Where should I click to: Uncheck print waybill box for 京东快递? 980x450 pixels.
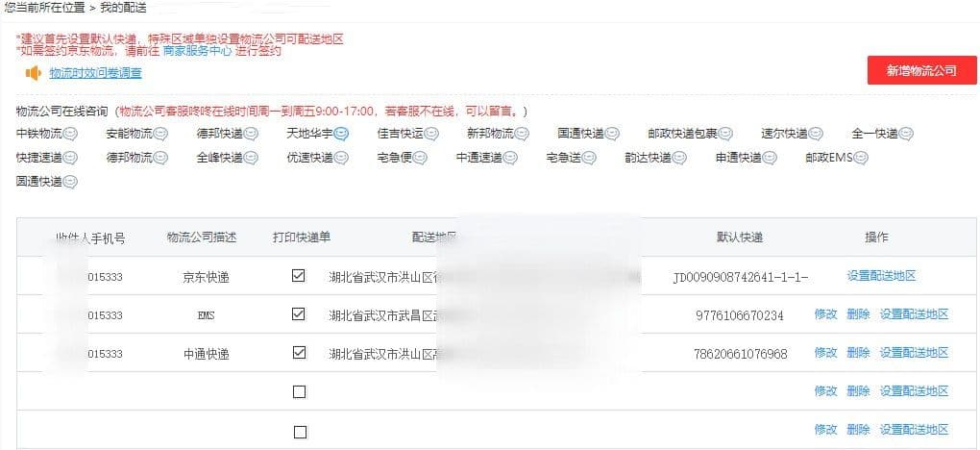pyautogui.click(x=299, y=276)
